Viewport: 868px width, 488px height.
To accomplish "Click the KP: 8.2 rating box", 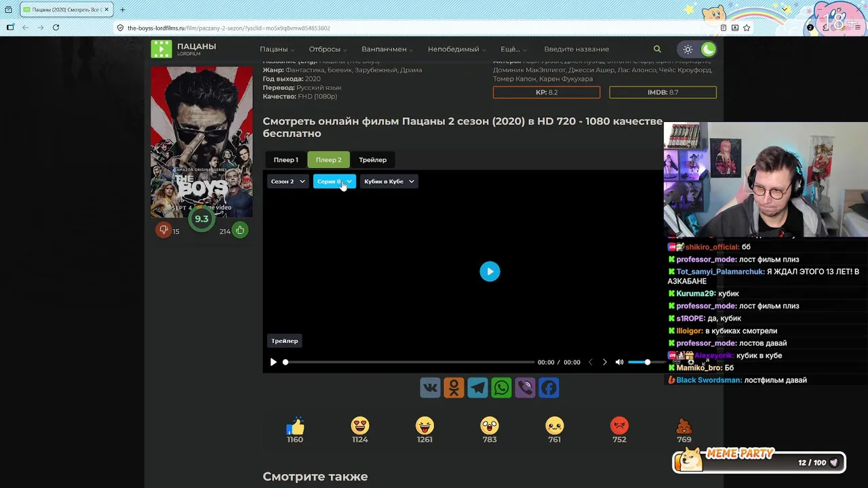I will pyautogui.click(x=547, y=92).
